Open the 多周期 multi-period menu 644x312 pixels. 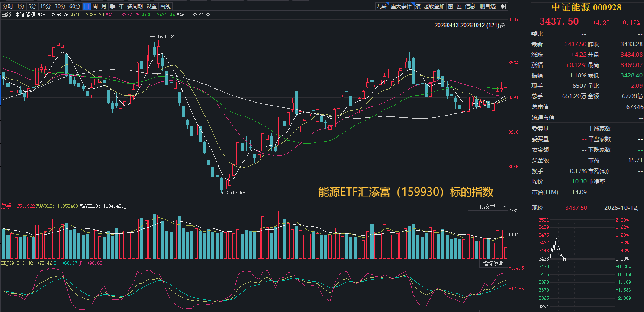click(135, 6)
